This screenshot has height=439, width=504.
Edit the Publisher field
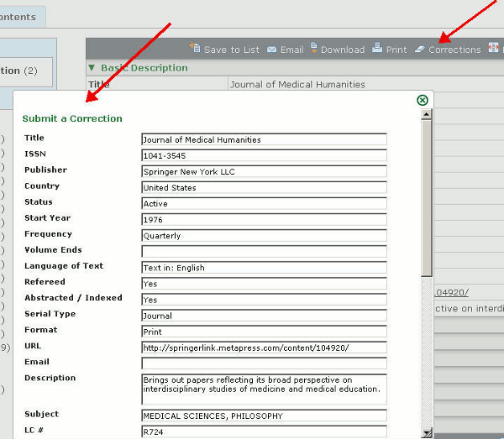pos(264,171)
